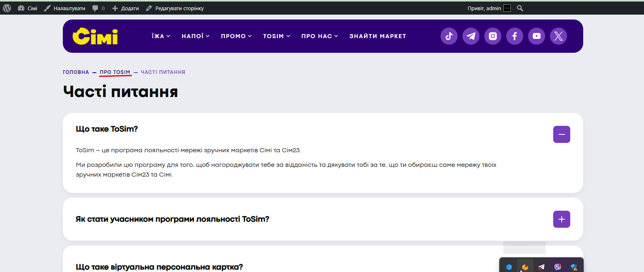The height and width of the screenshot is (272, 644).
Task: Collapse the 'Що таке ToSim?' answer with minus button
Action: tap(562, 134)
